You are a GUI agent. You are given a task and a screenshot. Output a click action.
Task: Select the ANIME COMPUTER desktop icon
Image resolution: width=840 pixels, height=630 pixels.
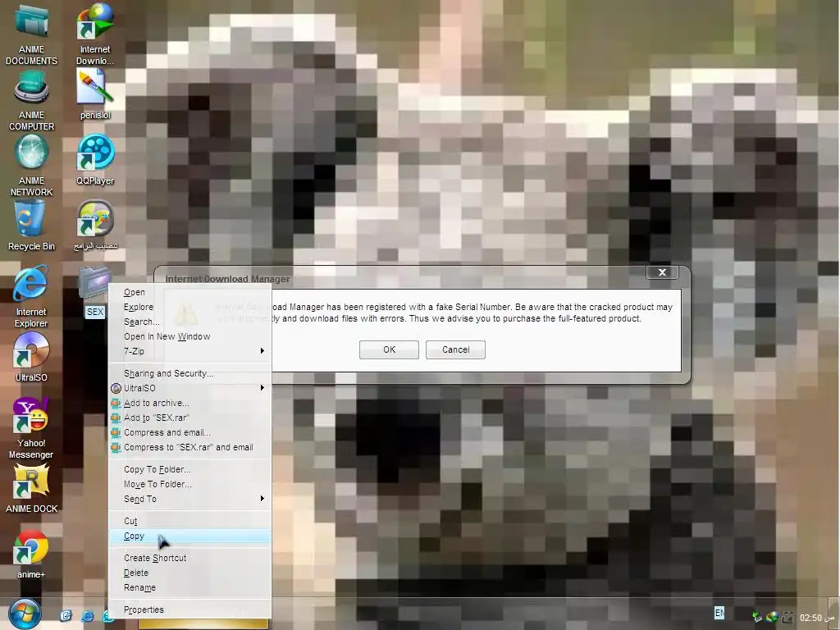click(x=32, y=101)
